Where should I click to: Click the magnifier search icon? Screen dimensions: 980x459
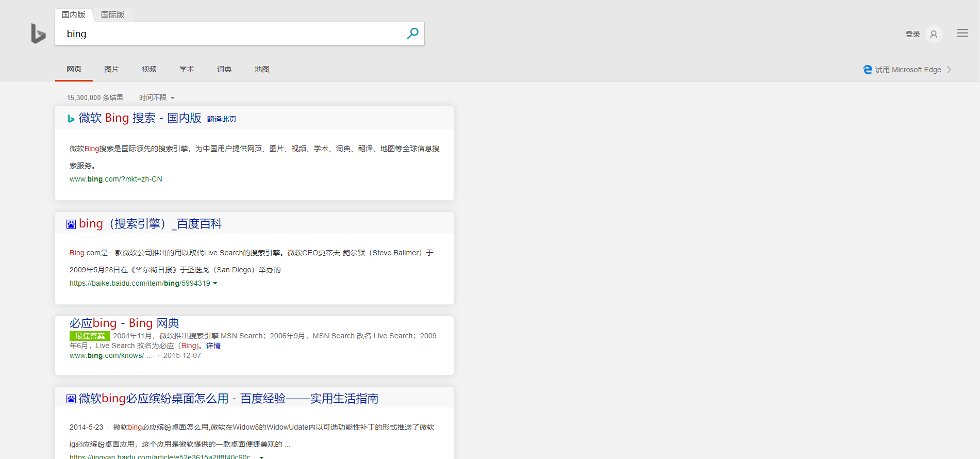click(x=412, y=34)
